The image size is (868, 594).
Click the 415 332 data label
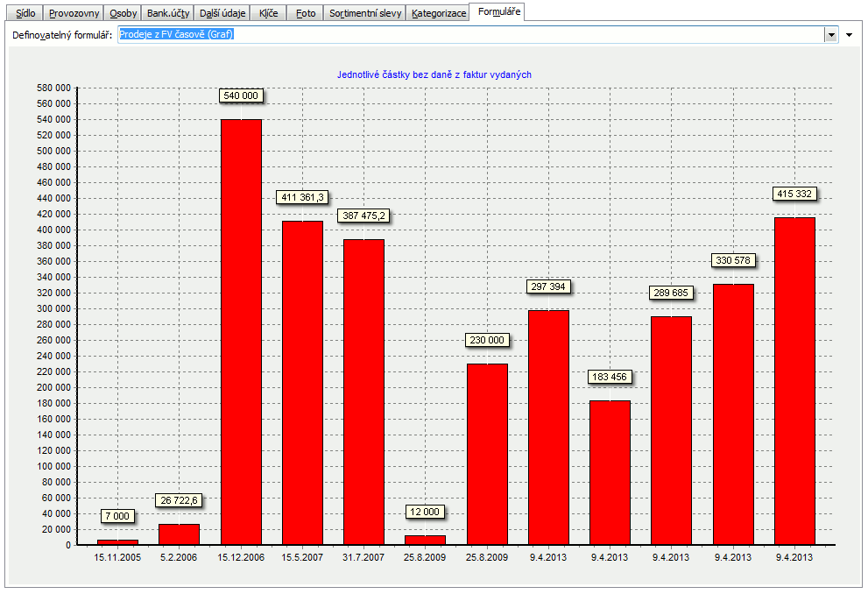tap(794, 194)
